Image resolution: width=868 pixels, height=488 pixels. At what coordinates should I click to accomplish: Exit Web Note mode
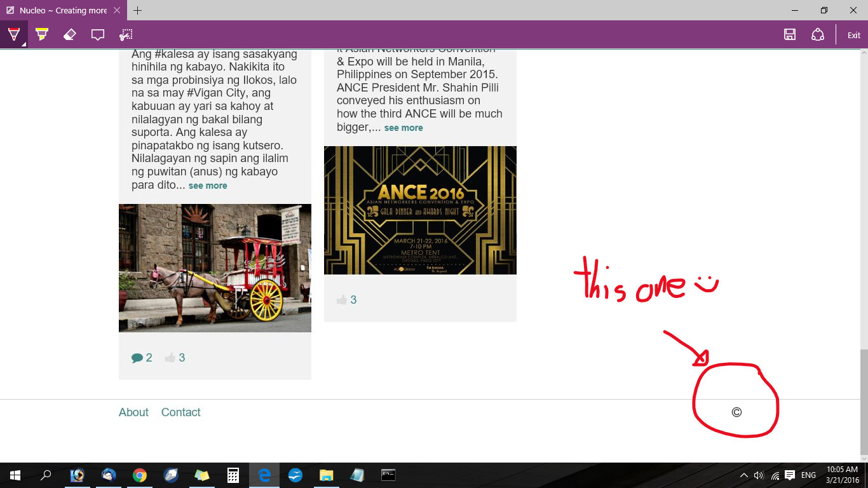[x=854, y=35]
